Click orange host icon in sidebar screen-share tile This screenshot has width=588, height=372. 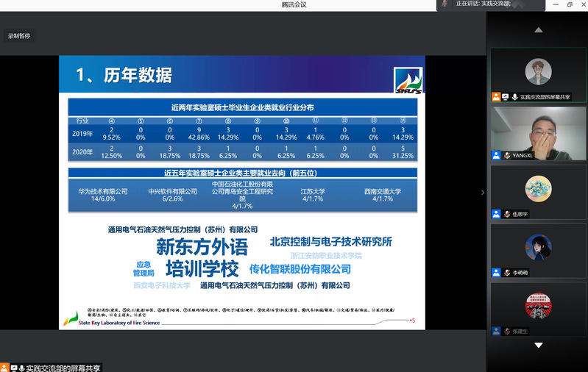pyautogui.click(x=496, y=97)
